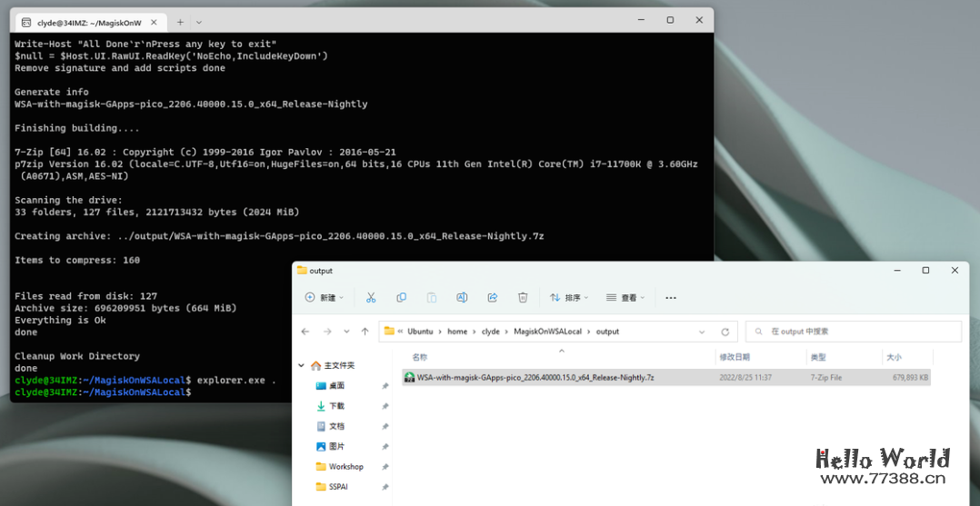Click the Cut scissors icon in Explorer
The height and width of the screenshot is (506, 980).
[371, 297]
